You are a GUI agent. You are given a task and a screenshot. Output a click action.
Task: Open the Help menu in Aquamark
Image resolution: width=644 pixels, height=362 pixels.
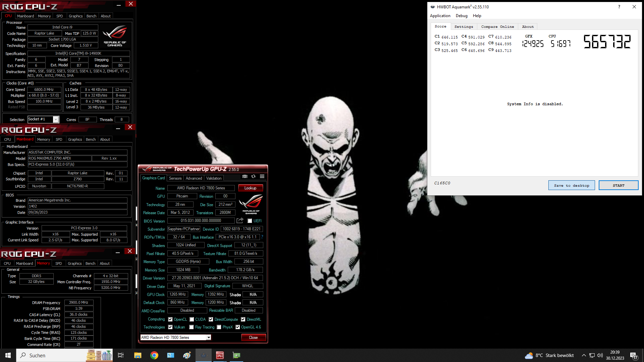point(477,16)
